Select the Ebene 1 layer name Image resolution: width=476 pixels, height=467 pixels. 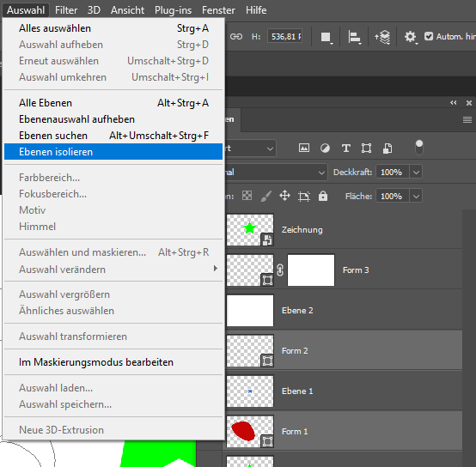(297, 391)
